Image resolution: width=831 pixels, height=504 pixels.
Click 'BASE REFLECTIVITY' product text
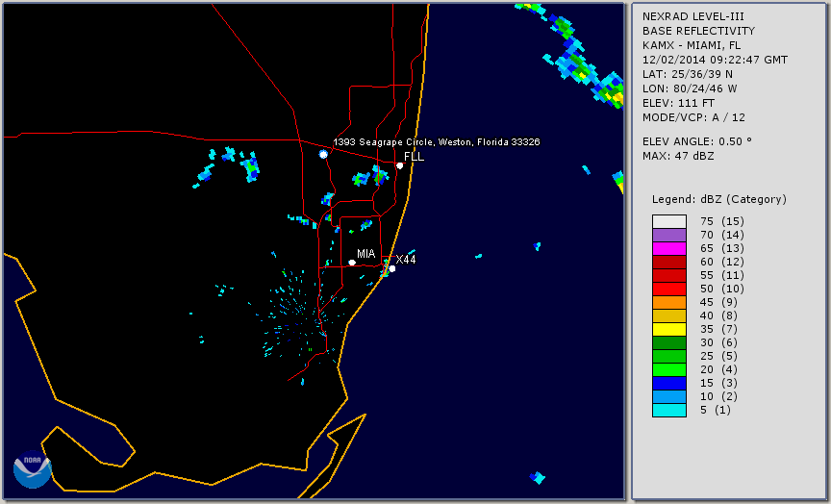(698, 32)
